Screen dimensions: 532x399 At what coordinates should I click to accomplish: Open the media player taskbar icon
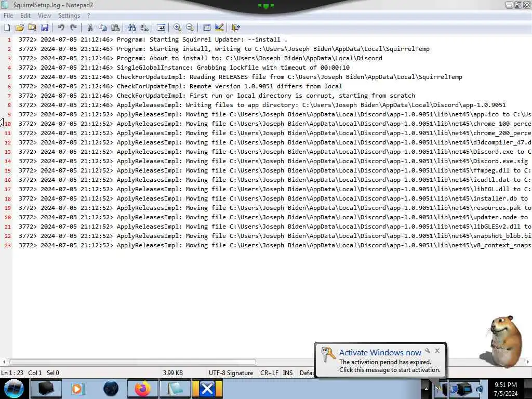click(78, 389)
